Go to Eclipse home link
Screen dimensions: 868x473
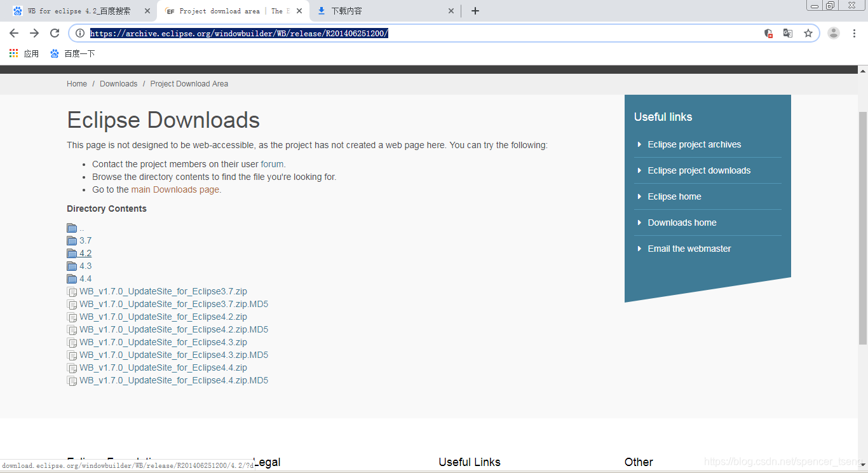tap(674, 197)
